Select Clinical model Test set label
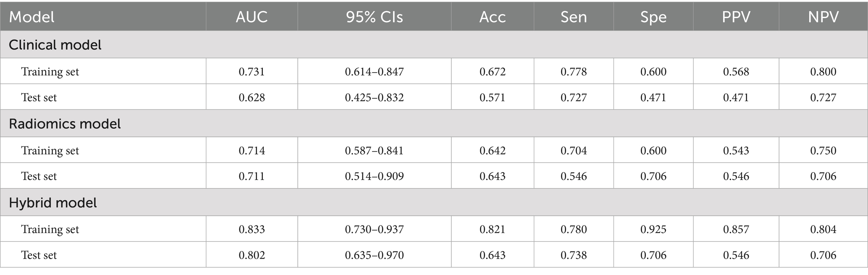Screen dimensions: 868x275 [x=39, y=97]
